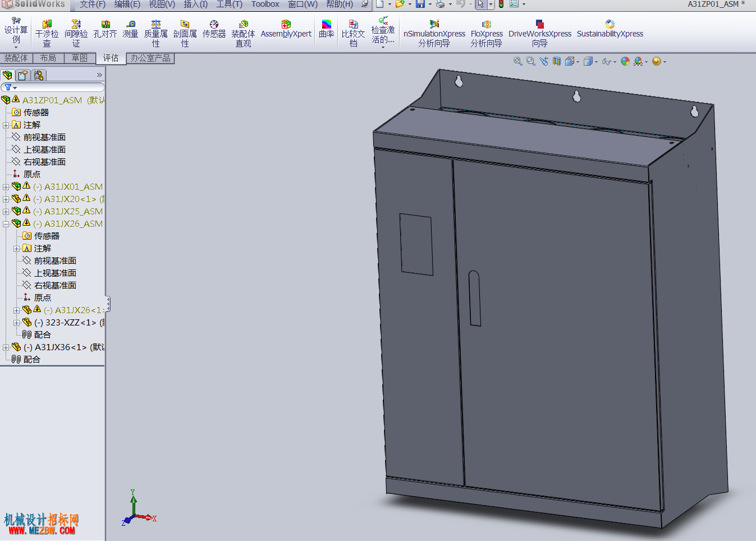Activate the 测量 measure tool
Image resolution: width=756 pixels, height=541 pixels.
click(131, 29)
